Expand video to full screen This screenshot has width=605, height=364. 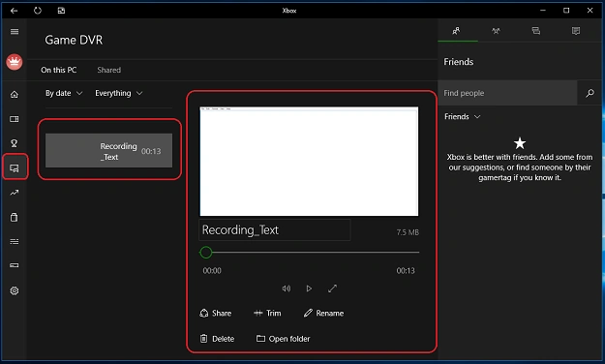pos(332,288)
